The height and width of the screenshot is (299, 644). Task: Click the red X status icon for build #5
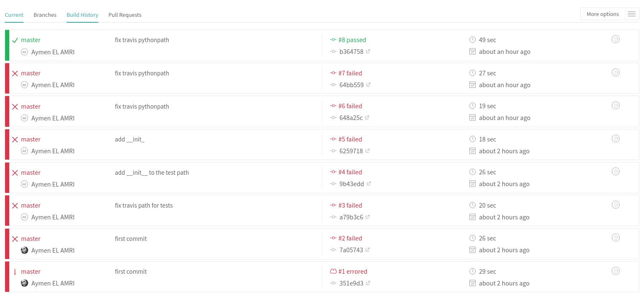(15, 139)
